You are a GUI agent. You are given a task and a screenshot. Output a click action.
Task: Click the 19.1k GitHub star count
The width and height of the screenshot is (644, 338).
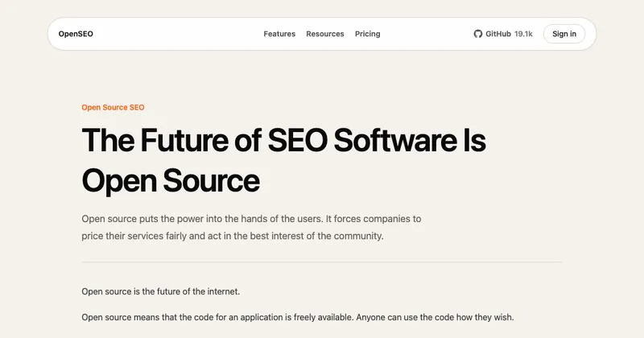click(x=523, y=34)
